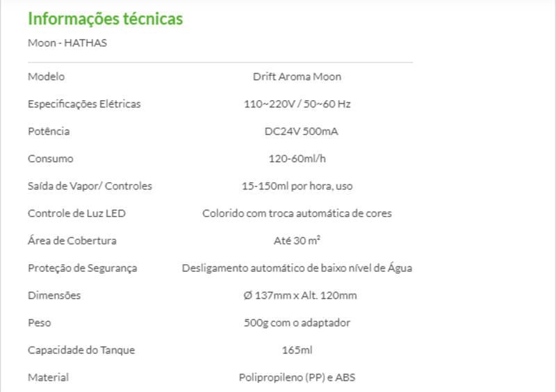Click the Capacidade do Tanque label
Image resolution: width=556 pixels, height=392 pixels.
click(81, 350)
